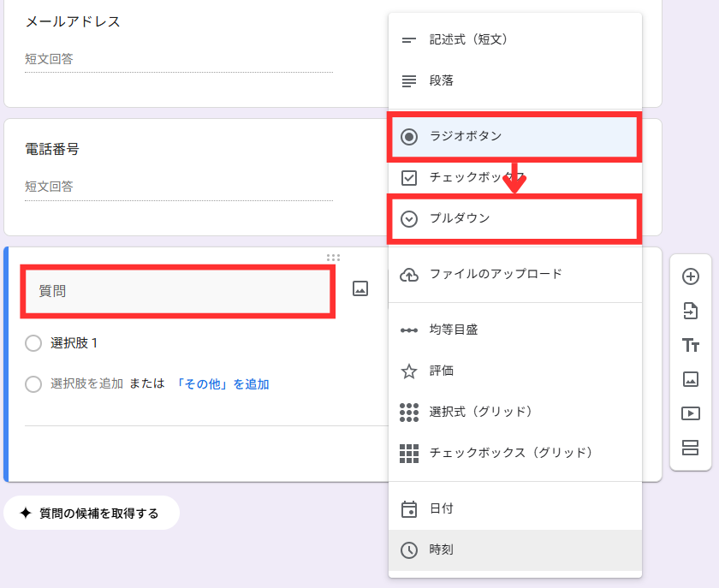This screenshot has width=719, height=588.
Task: Click 質問の候補を取得する button
Action: pos(92,513)
